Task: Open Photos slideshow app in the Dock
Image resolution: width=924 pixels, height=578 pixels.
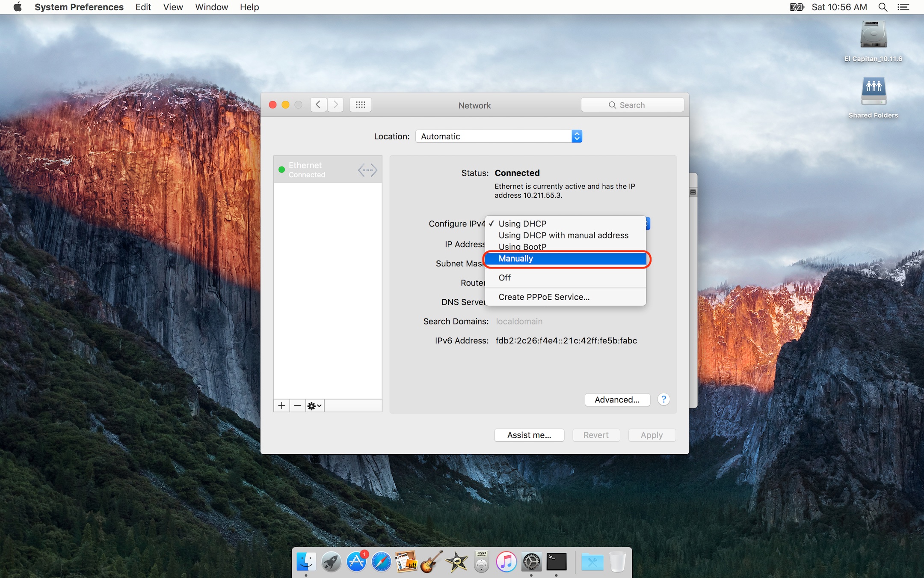Action: [x=406, y=562]
